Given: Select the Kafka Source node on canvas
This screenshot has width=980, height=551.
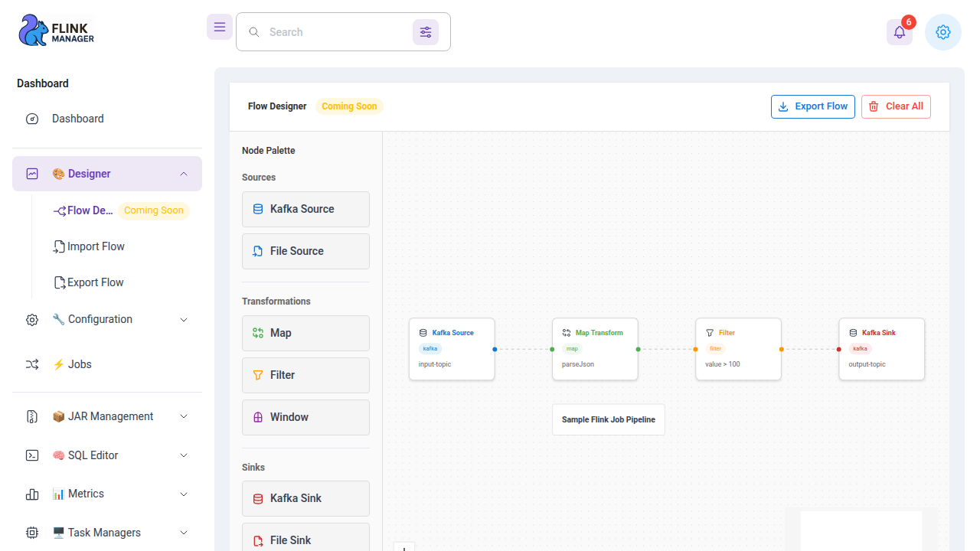Looking at the screenshot, I should coord(452,349).
